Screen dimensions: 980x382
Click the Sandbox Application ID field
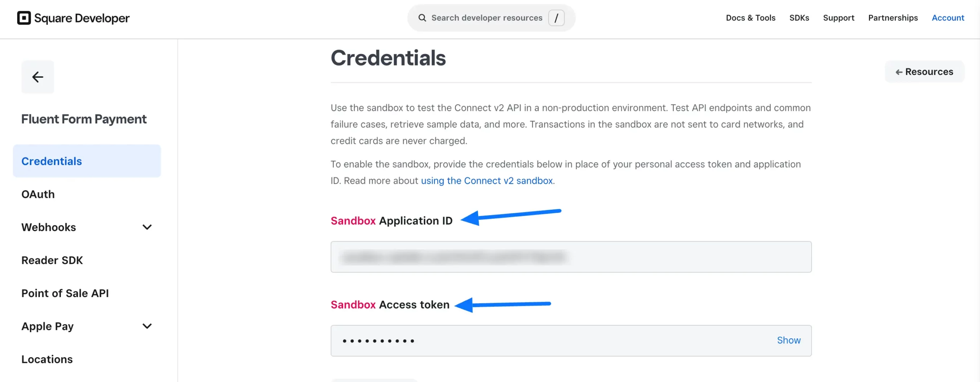570,257
